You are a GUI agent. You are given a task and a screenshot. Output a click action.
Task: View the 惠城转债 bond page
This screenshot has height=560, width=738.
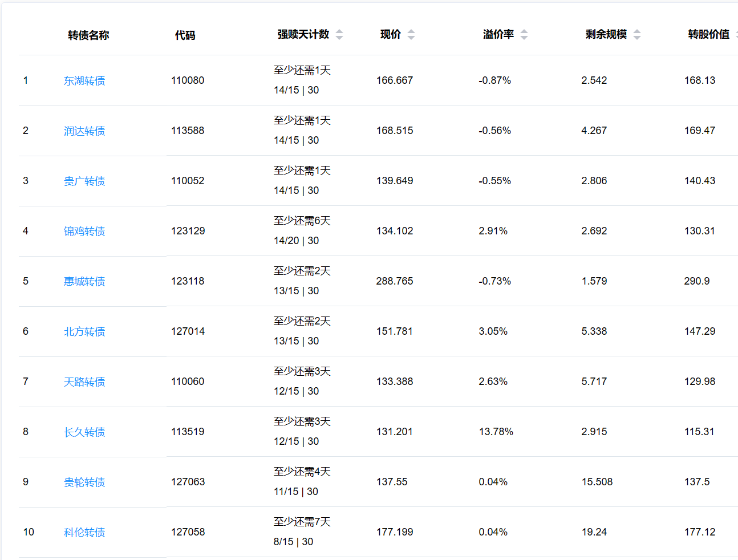pyautogui.click(x=84, y=282)
